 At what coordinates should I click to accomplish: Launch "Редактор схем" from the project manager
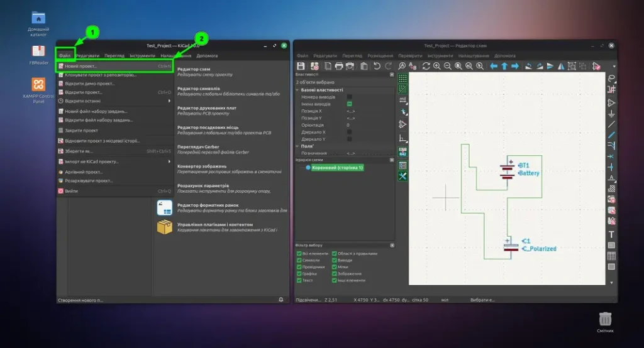194,69
